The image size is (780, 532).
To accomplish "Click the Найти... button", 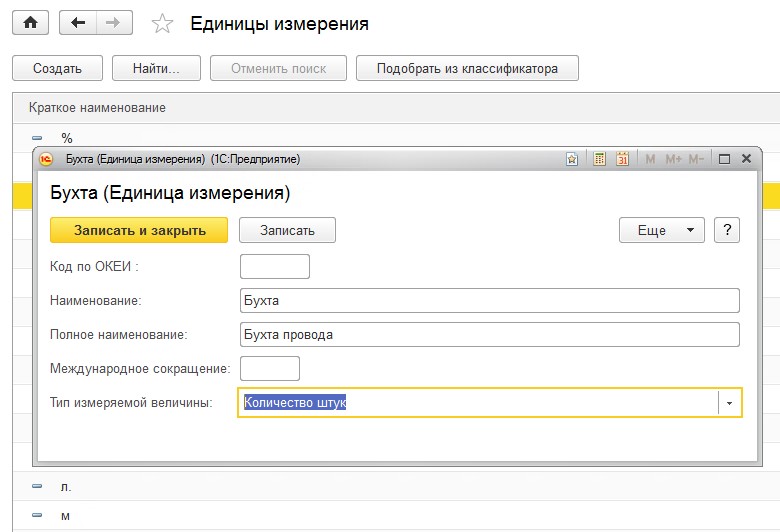I will [x=155, y=69].
